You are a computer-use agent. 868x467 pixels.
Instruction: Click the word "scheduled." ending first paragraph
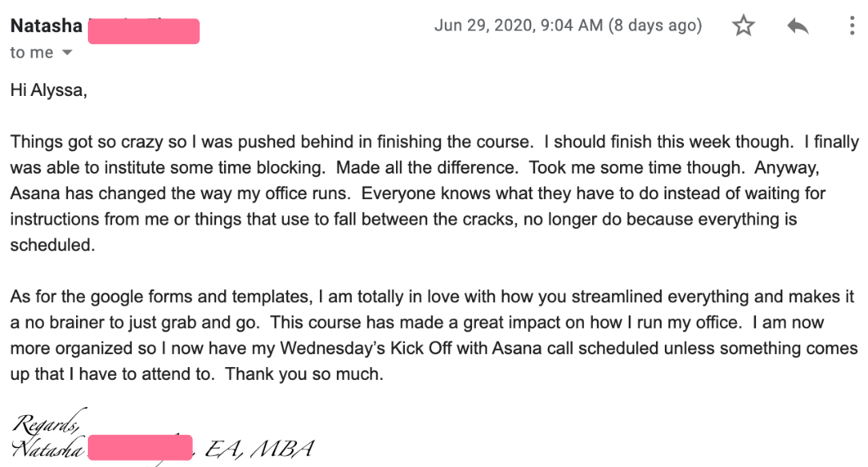click(x=53, y=245)
